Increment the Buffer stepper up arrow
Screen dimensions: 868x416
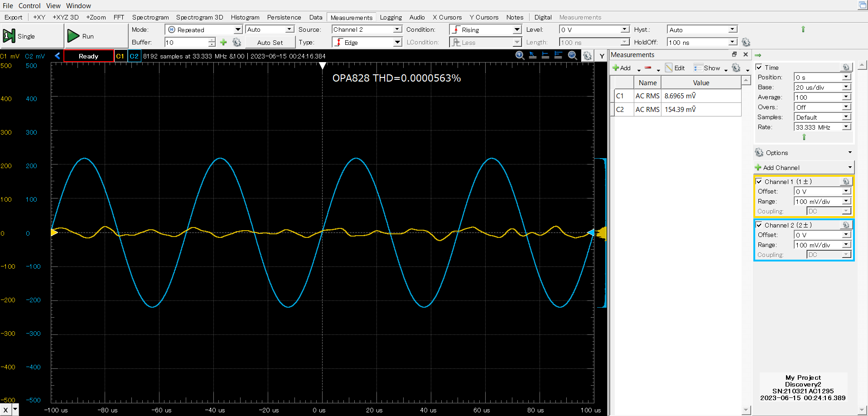(x=212, y=40)
